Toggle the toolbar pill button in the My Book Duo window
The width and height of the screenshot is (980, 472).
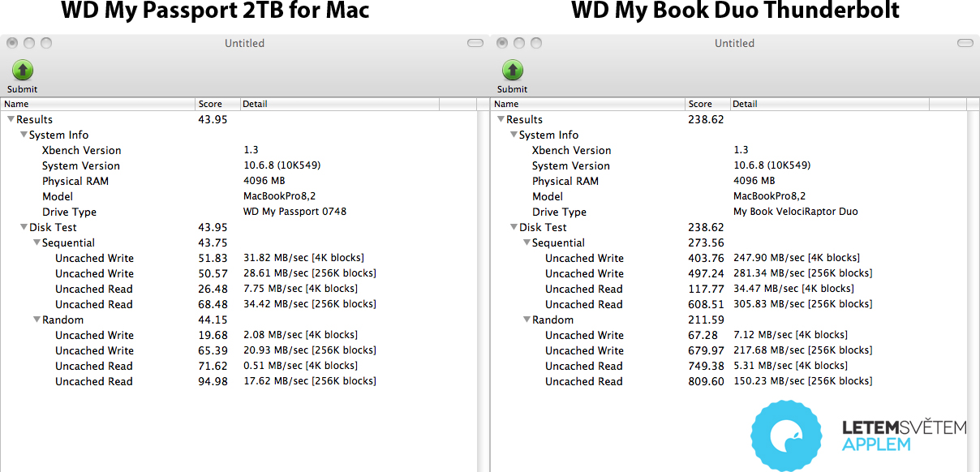tap(965, 43)
